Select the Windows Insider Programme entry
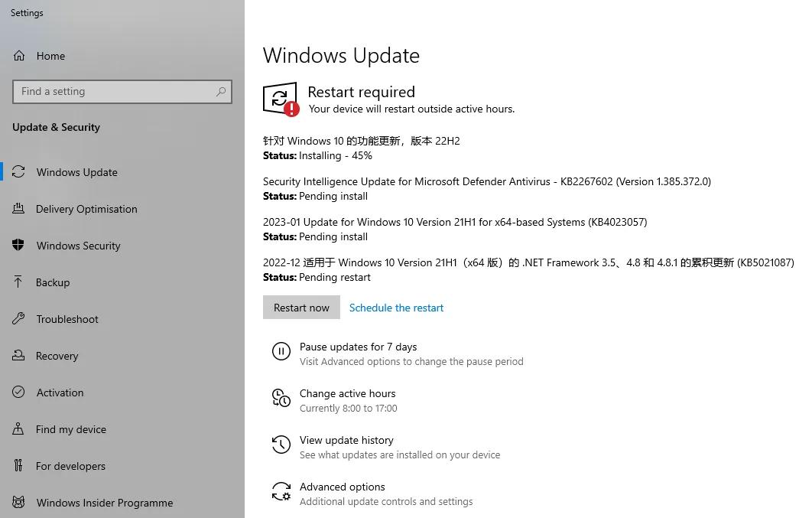The image size is (812, 518). pos(104,503)
